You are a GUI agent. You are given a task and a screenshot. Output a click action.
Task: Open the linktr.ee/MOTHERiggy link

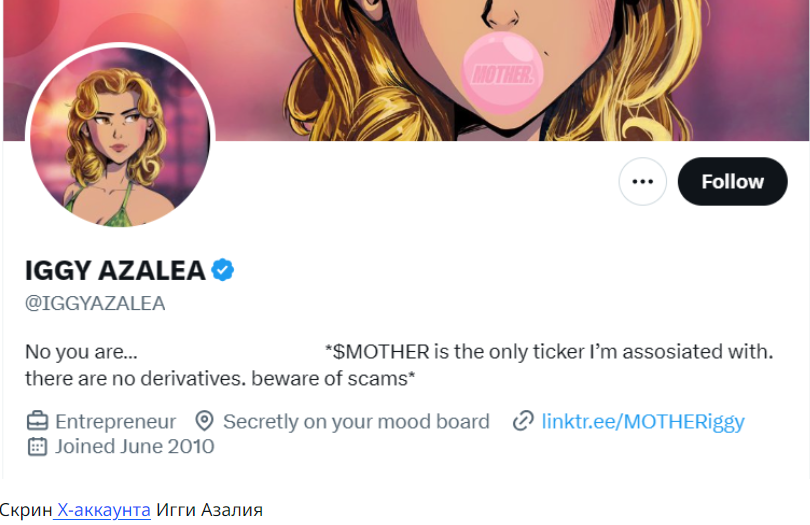tap(643, 422)
